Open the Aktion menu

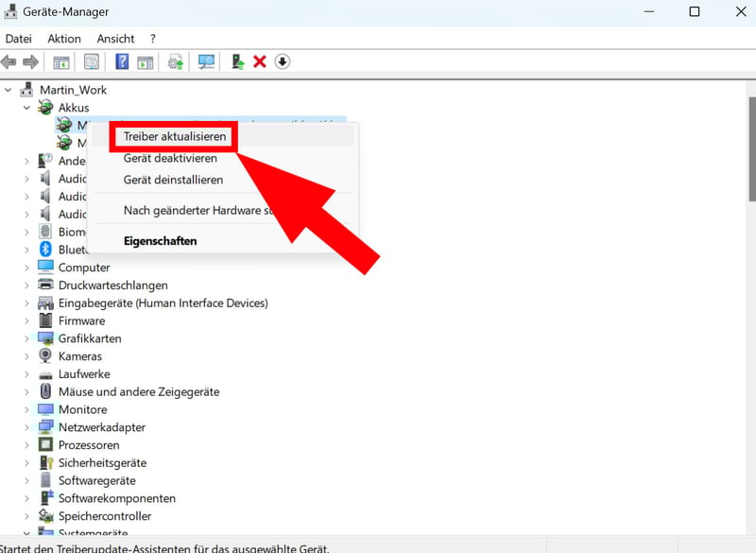click(64, 39)
